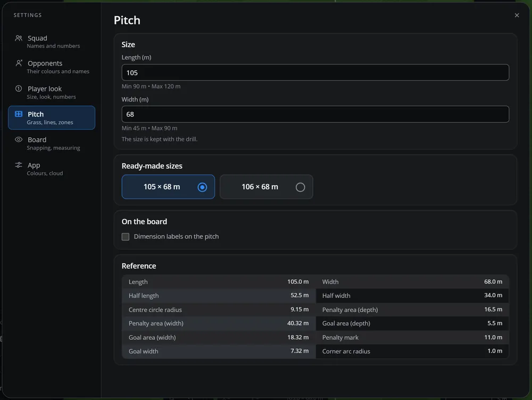Open the Opponents settings section
The width and height of the screenshot is (532, 400).
point(52,67)
